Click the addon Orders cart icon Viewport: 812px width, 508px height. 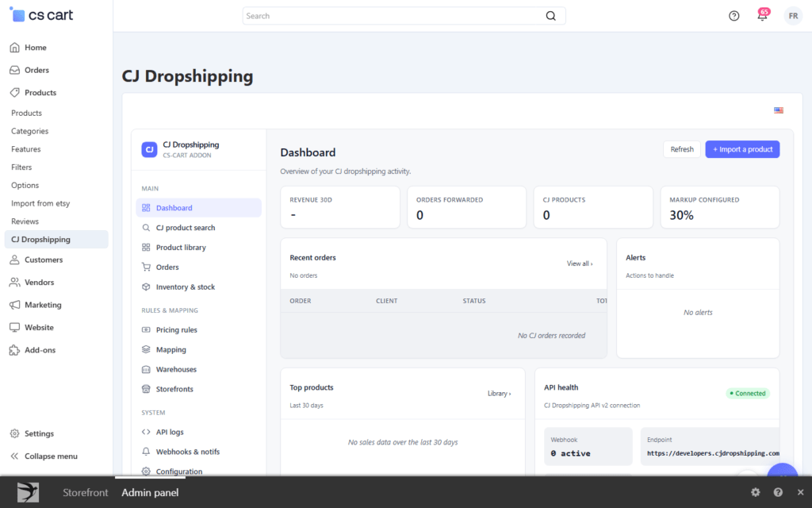pyautogui.click(x=146, y=267)
